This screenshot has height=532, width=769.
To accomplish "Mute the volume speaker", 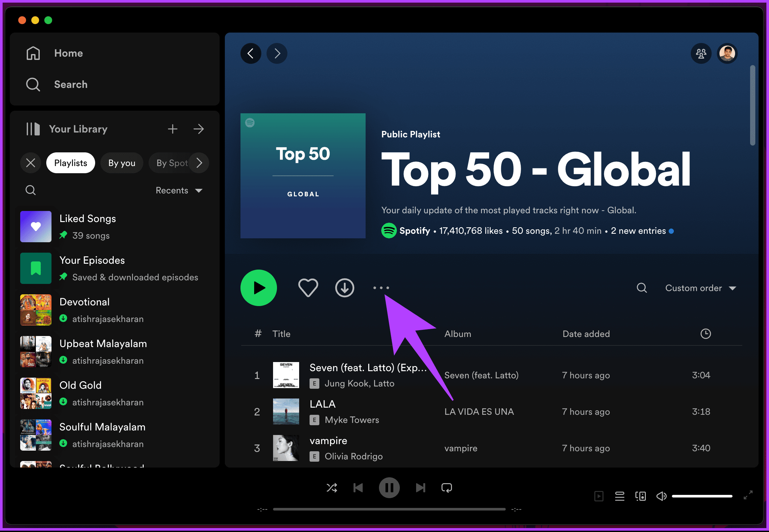I will (x=661, y=496).
